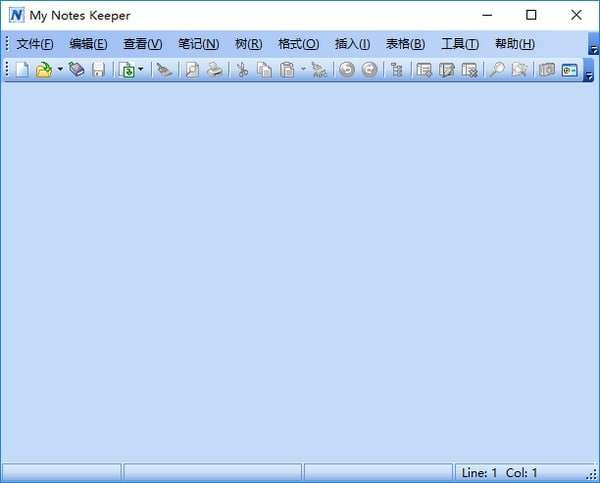Click the tree structure icon in toolbar

pyautogui.click(x=397, y=70)
